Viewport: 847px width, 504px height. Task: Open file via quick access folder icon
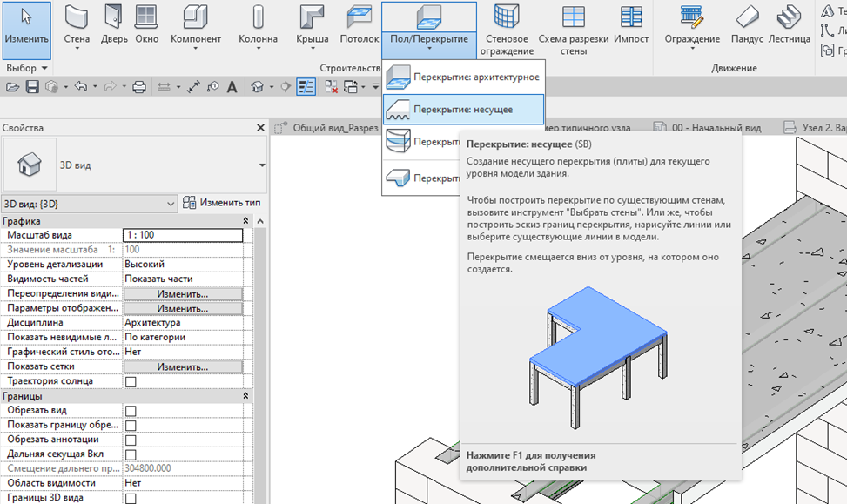click(x=13, y=86)
